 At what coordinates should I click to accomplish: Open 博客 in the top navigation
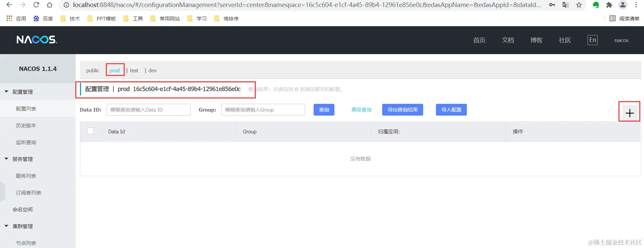[536, 40]
